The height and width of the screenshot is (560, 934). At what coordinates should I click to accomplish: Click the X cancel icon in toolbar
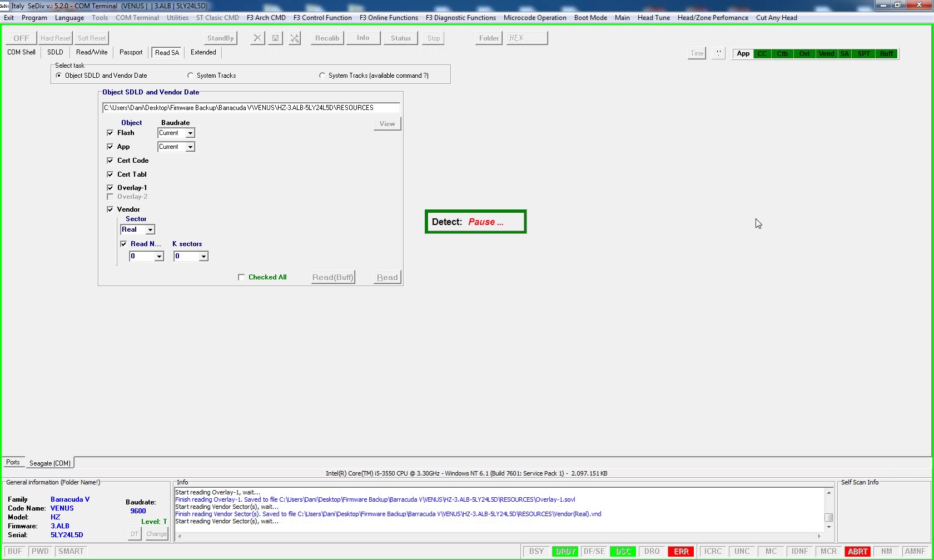(x=257, y=38)
